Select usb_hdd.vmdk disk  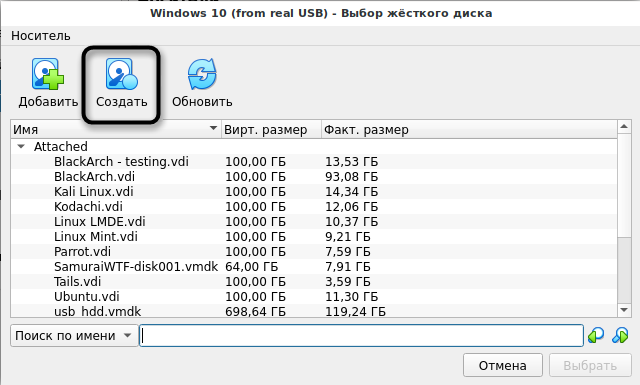(x=98, y=312)
